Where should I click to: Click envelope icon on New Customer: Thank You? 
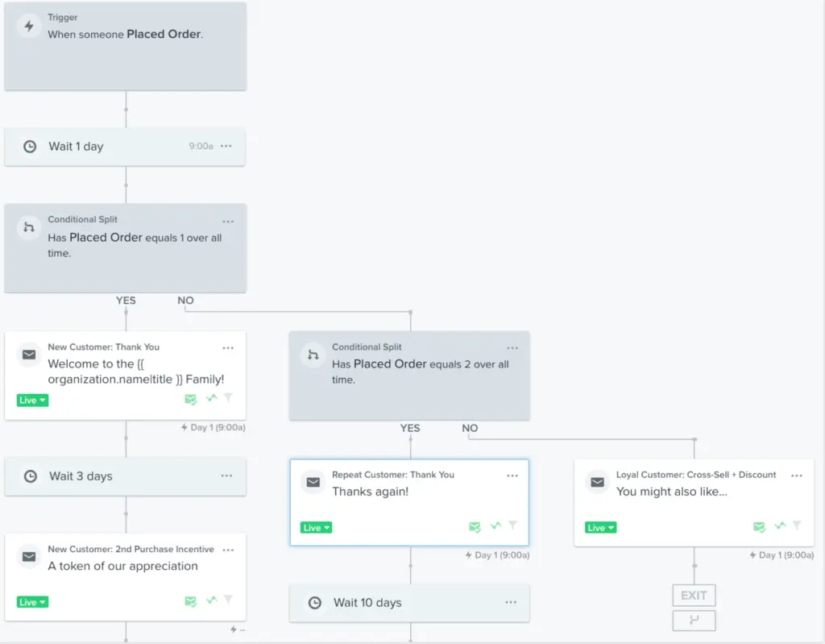[29, 355]
